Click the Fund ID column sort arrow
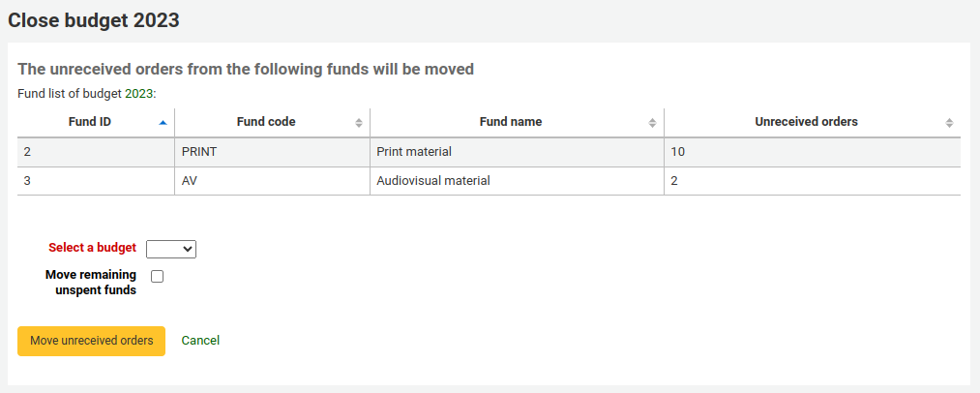 pos(163,122)
